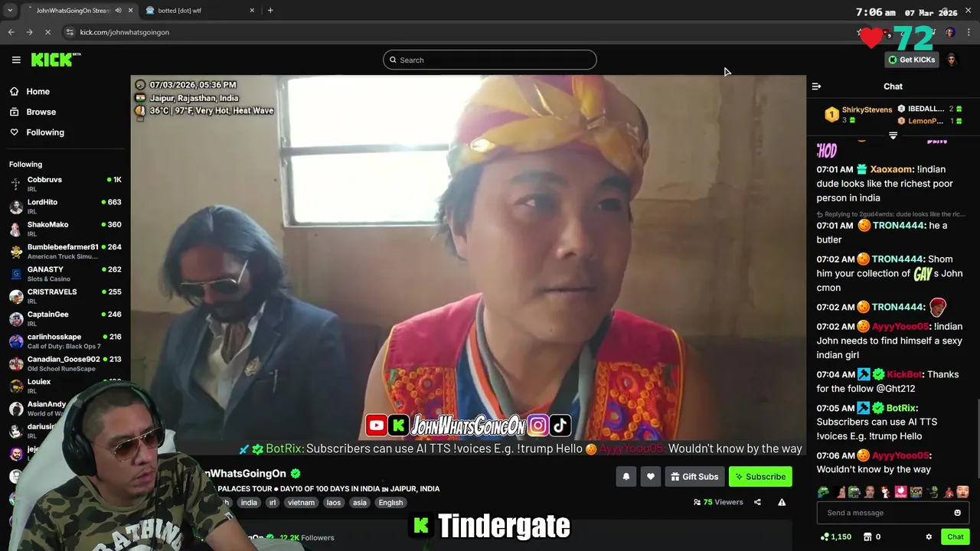Image resolution: width=980 pixels, height=551 pixels.
Task: Open CRISTRAVELS followed channel
Action: click(65, 295)
